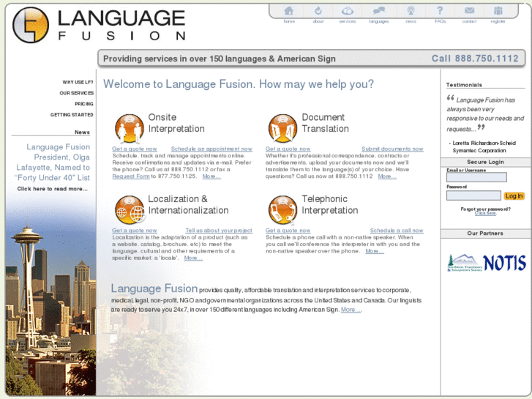Follow the forgot password Click here link
Viewport: 532px width, 399px height.
[485, 213]
